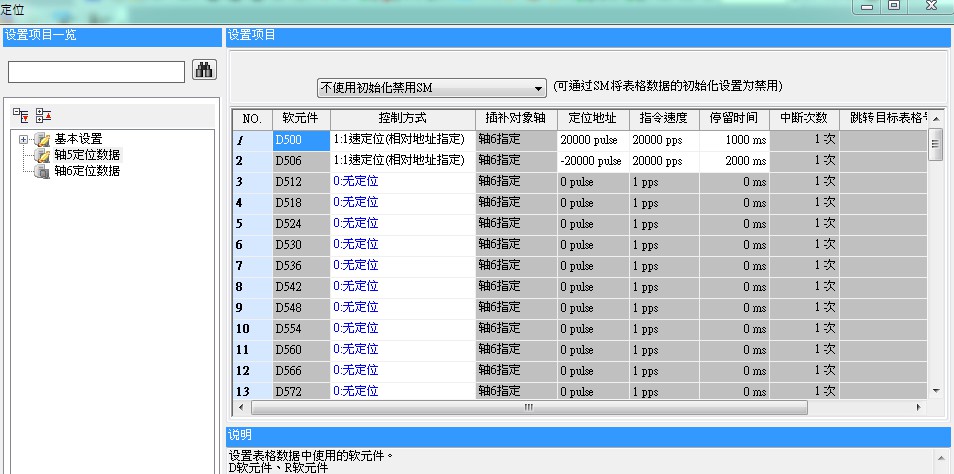Select 轴6定位数据 in the tree
Screen dimensions: 954x474
click(87, 171)
